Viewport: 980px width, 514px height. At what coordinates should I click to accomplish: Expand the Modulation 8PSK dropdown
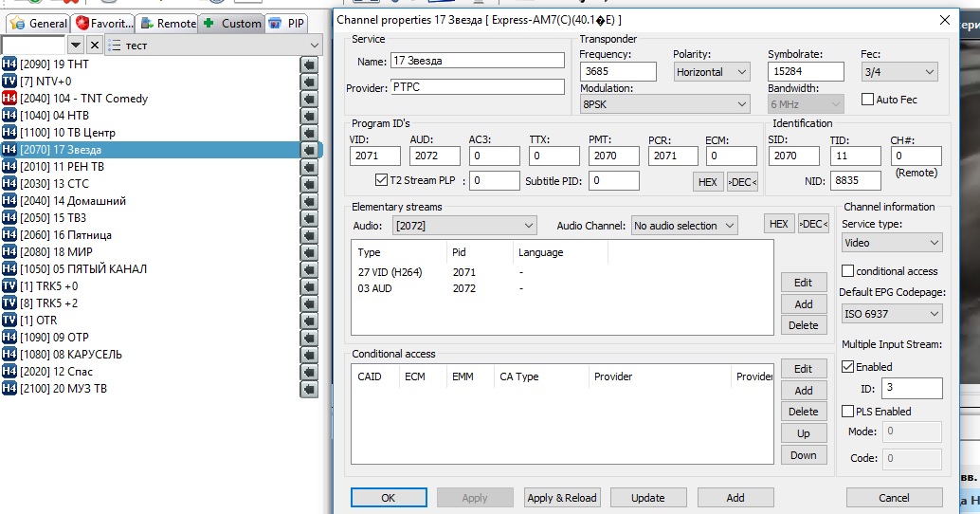click(x=663, y=104)
